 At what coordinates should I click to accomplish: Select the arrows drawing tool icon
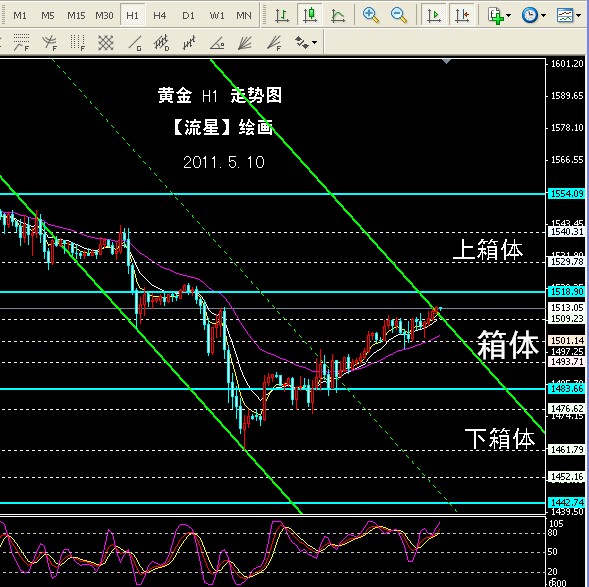click(302, 42)
